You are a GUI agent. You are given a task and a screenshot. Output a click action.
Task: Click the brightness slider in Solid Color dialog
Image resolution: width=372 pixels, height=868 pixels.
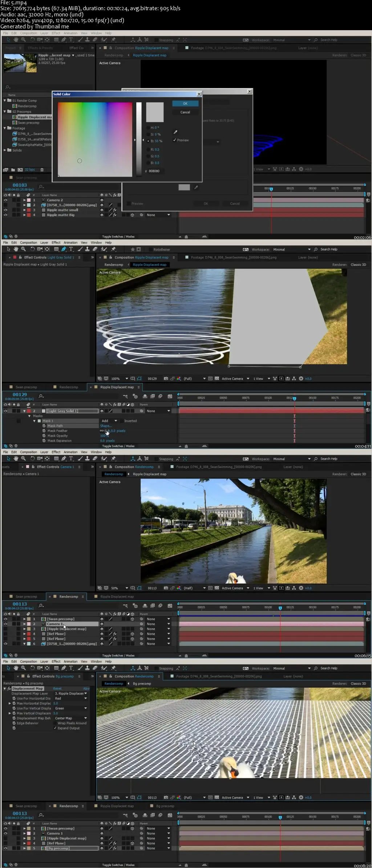[139, 140]
